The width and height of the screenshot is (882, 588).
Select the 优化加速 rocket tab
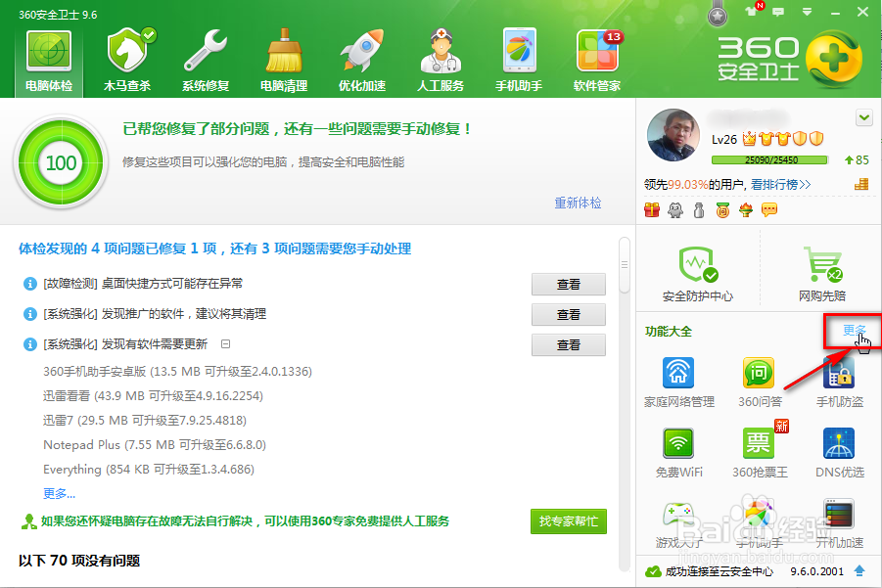tap(362, 62)
